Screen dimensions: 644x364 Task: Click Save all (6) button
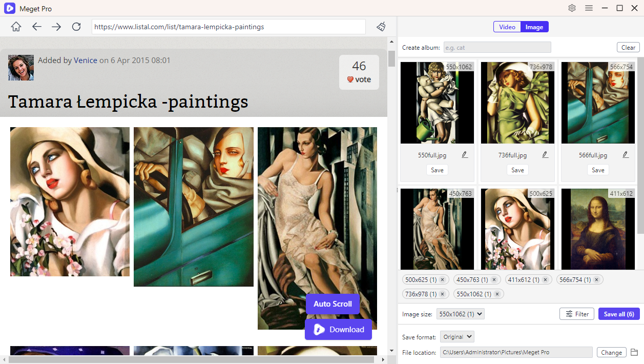coord(619,314)
